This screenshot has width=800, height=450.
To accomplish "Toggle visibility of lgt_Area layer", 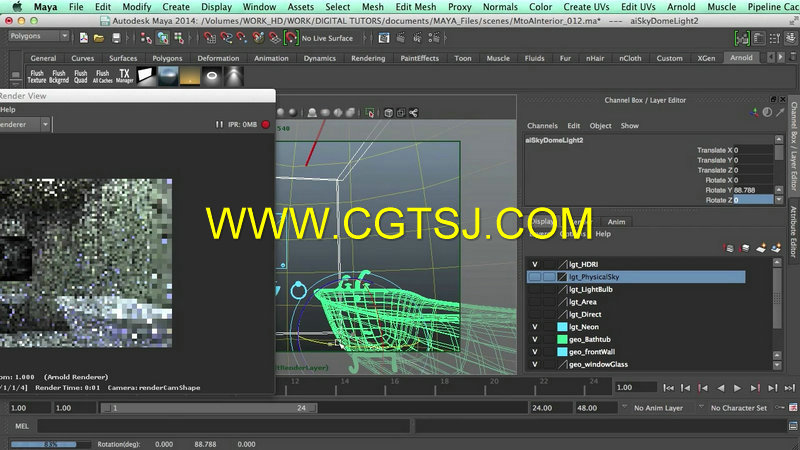I will coord(535,302).
